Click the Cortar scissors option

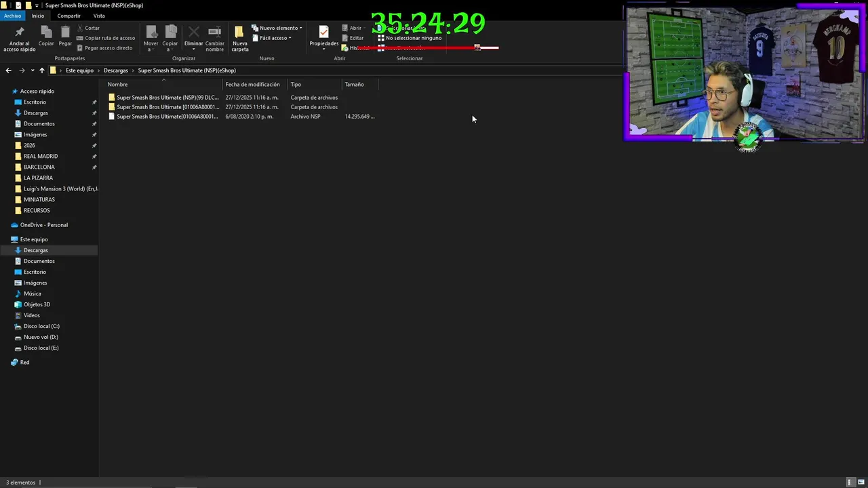coord(88,28)
